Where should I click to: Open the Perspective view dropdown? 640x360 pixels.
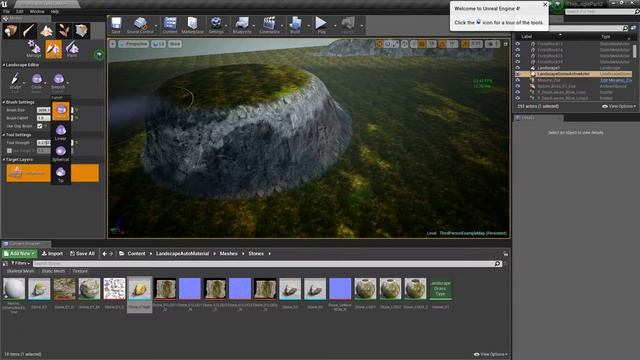[133, 44]
